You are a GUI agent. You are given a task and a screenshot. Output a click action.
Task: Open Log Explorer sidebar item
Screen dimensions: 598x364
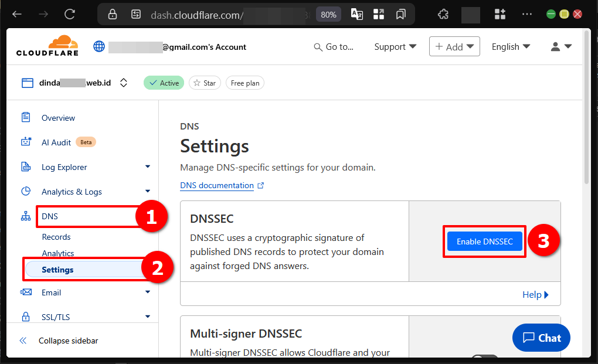tap(64, 167)
